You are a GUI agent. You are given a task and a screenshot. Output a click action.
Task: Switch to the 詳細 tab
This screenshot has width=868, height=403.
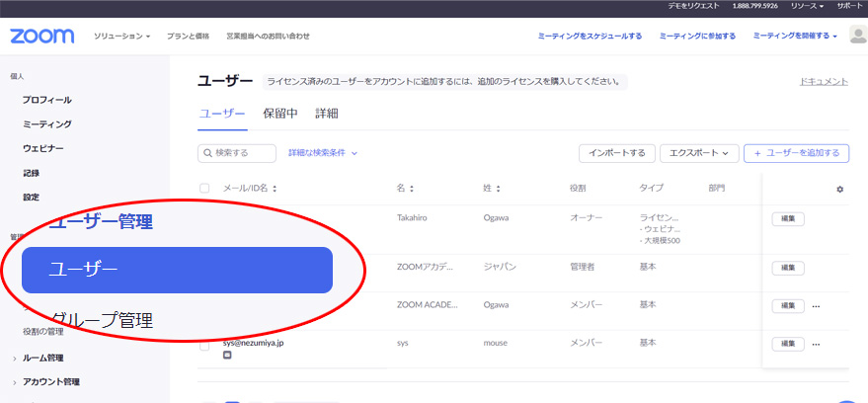(x=326, y=114)
